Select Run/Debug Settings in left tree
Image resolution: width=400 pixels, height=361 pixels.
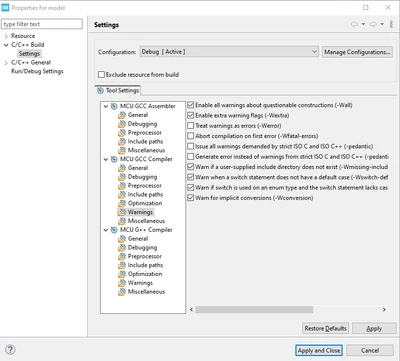[x=37, y=71]
